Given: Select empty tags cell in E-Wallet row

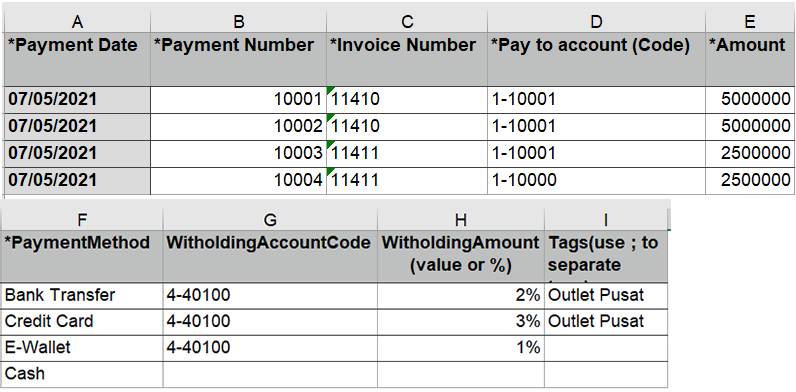Looking at the screenshot, I should coord(606,348).
